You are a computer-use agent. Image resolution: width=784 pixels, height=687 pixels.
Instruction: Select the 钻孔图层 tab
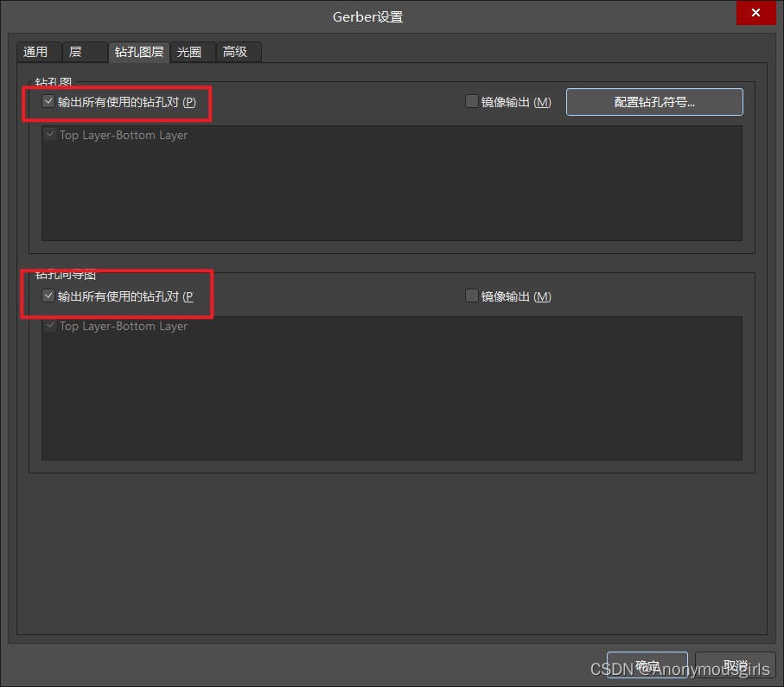(x=139, y=52)
